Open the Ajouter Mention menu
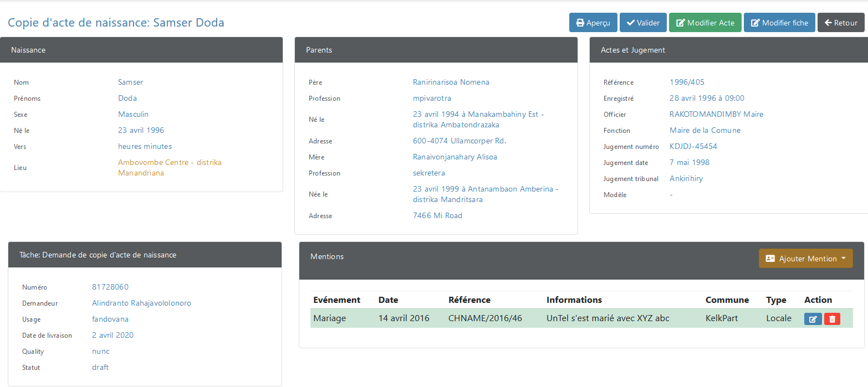 pyautogui.click(x=805, y=259)
